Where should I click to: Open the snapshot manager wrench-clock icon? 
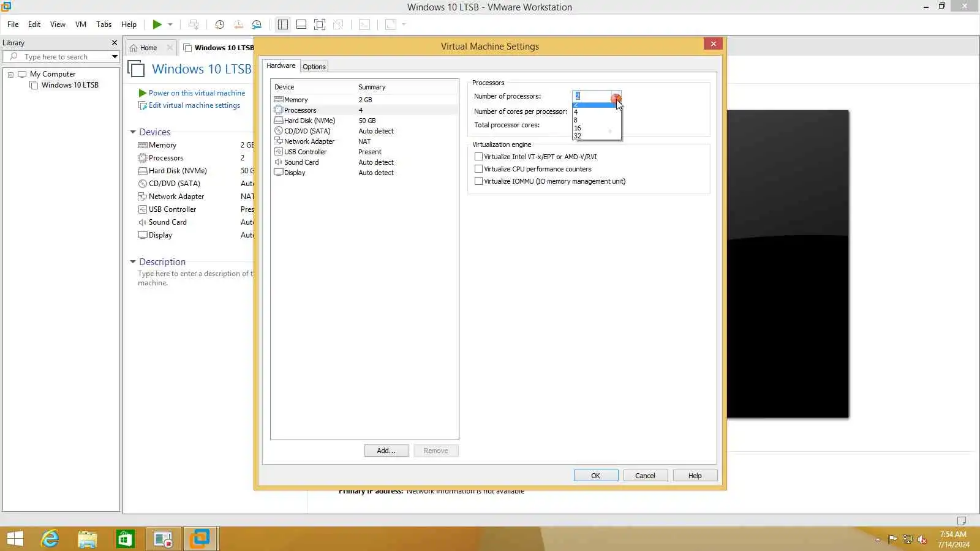[x=257, y=24]
